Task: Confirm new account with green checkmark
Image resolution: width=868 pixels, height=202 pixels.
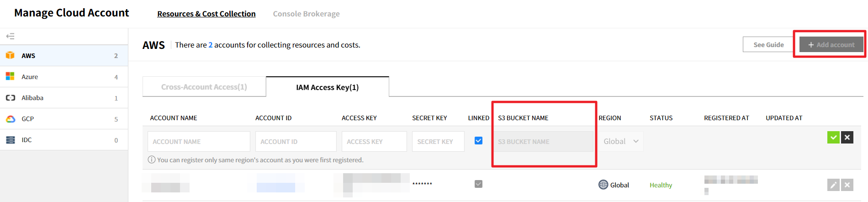Action: [833, 137]
